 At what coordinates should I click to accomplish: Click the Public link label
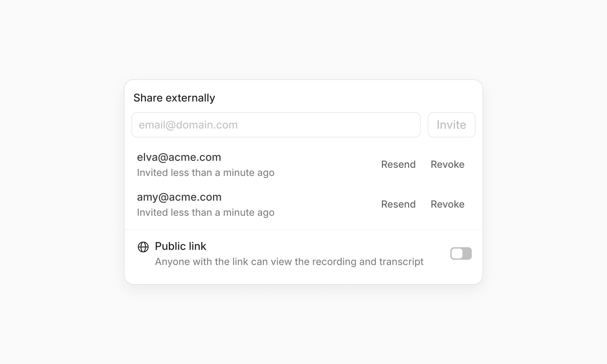coord(181,246)
